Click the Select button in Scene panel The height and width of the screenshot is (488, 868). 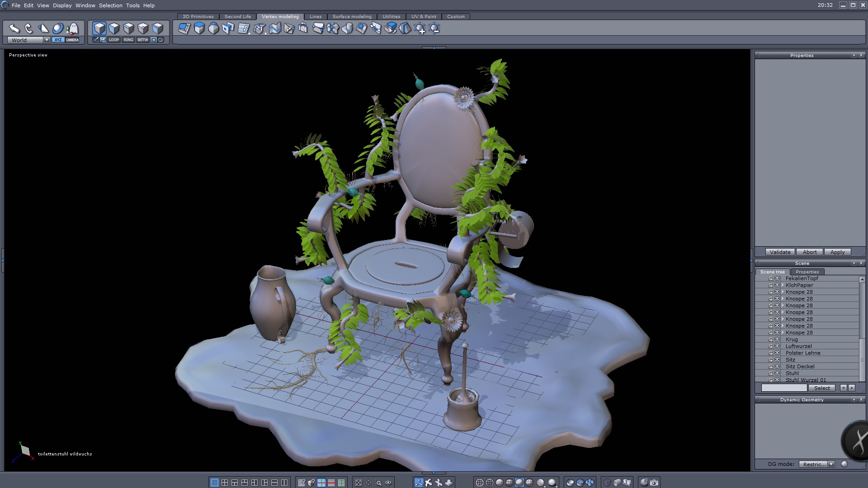click(x=821, y=388)
